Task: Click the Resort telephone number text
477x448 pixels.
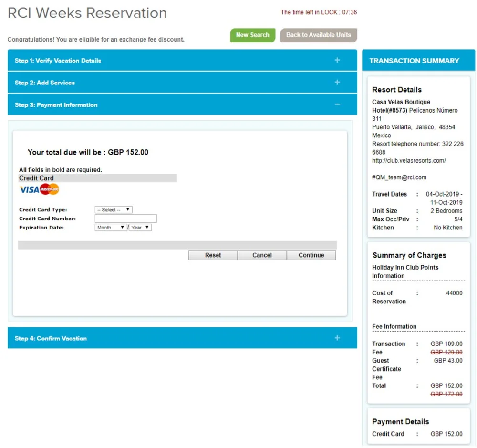Action: 418,148
